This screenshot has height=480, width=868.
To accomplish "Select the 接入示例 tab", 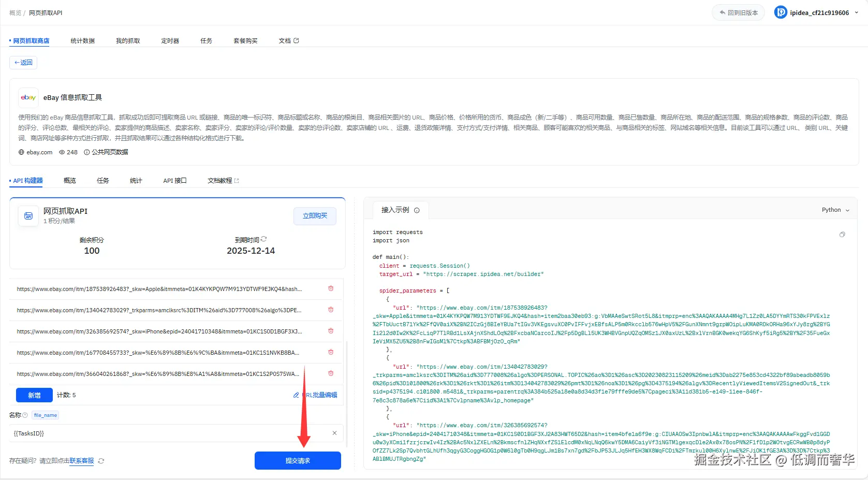I will pos(400,210).
